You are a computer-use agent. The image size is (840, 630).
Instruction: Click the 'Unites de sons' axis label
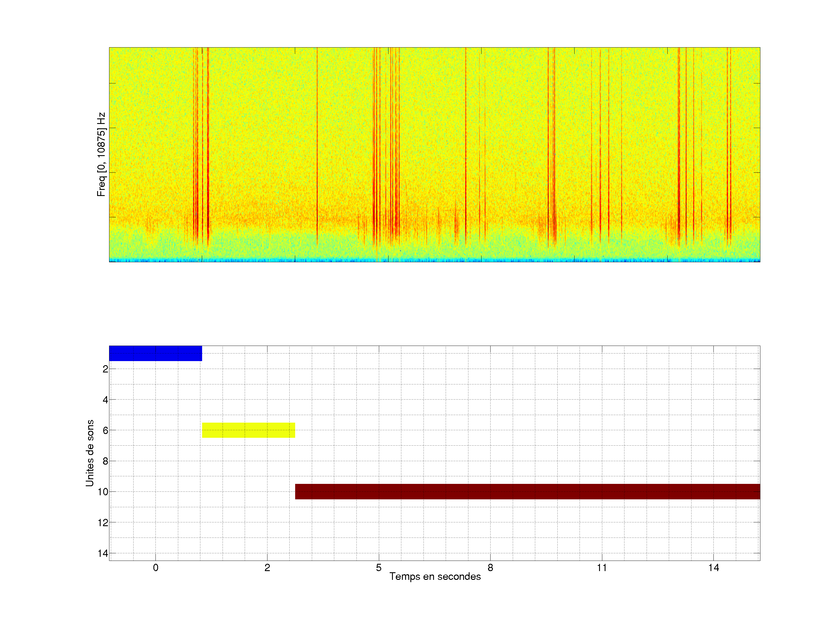pos(90,453)
